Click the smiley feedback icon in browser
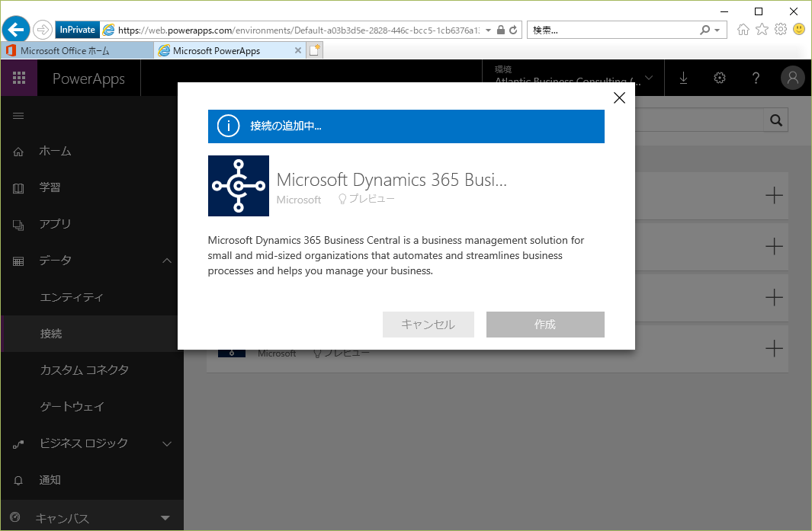The height and width of the screenshot is (531, 812). pyautogui.click(x=799, y=30)
